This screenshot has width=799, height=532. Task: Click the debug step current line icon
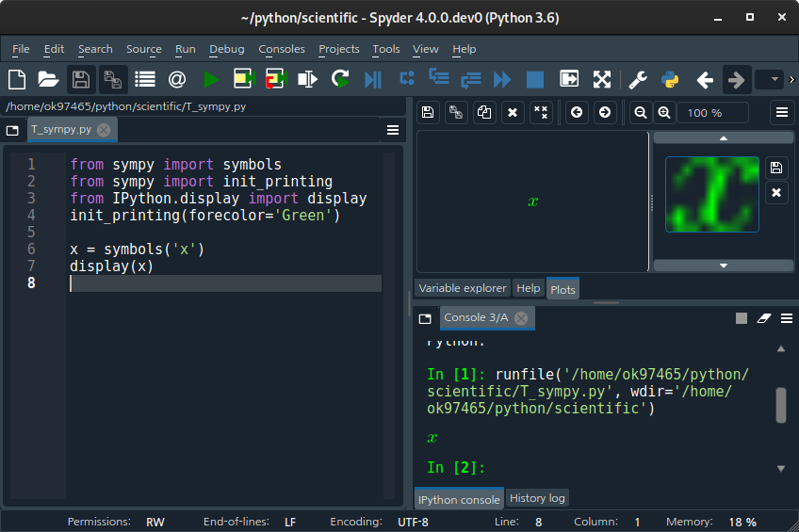[x=407, y=79]
